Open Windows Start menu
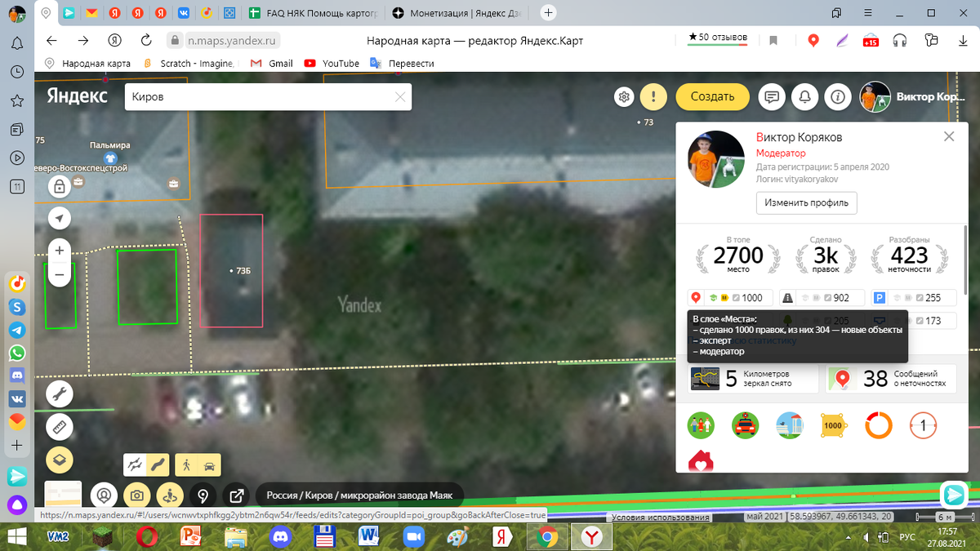This screenshot has width=980, height=551. [16, 536]
